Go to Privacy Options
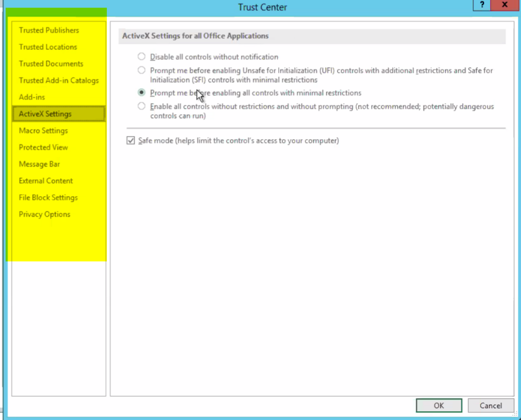Viewport: 521px width, 420px height. [x=45, y=214]
